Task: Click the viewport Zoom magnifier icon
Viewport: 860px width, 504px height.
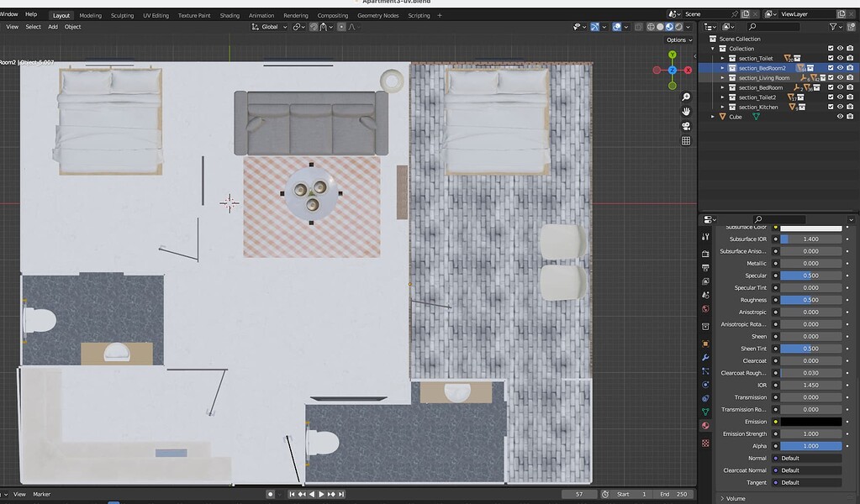Action: coord(685,96)
